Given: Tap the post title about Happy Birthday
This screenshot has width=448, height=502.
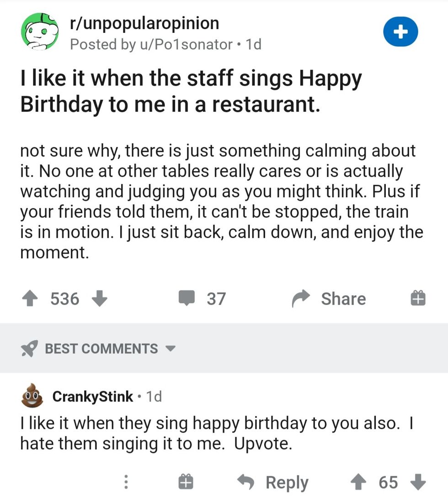Looking at the screenshot, I should click(191, 92).
